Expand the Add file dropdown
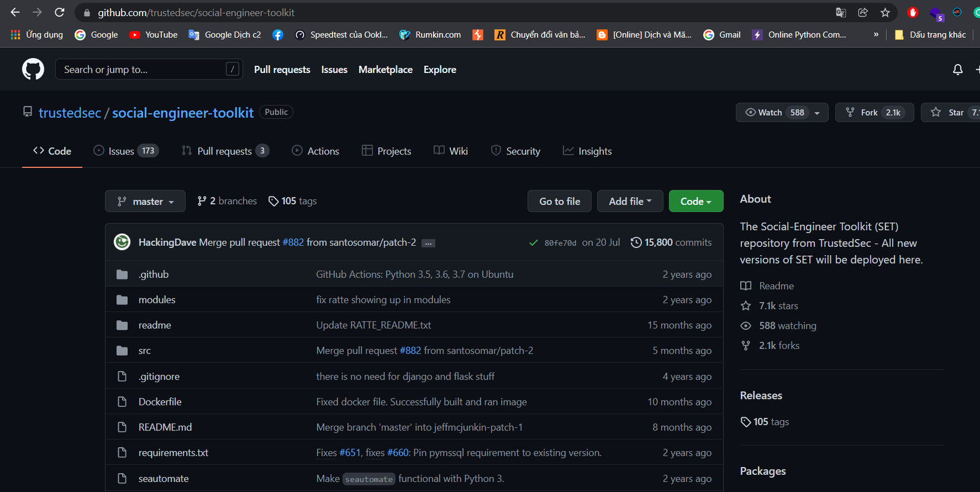The height and width of the screenshot is (492, 980). (x=630, y=201)
